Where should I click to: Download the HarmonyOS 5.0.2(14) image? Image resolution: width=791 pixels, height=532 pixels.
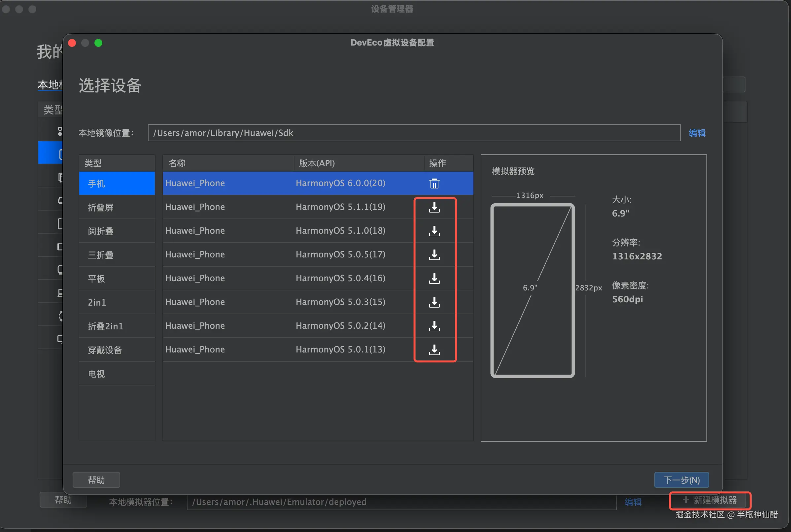pos(434,326)
